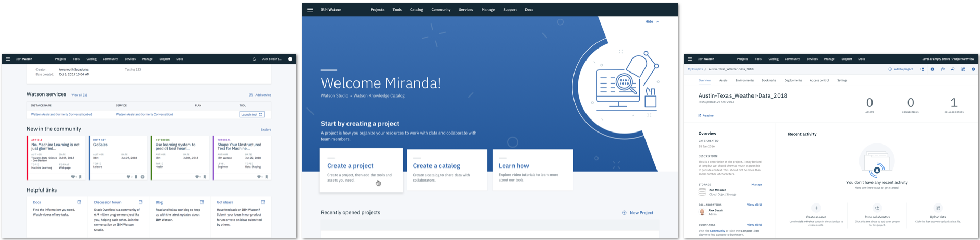Open hamburger menu in left Watson window
The image size is (980, 240).
pos(7,59)
